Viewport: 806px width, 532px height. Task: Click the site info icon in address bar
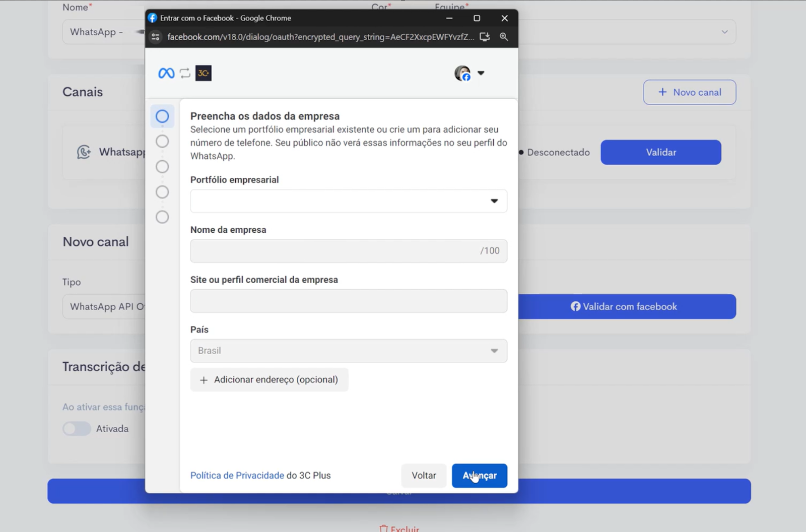(x=156, y=37)
